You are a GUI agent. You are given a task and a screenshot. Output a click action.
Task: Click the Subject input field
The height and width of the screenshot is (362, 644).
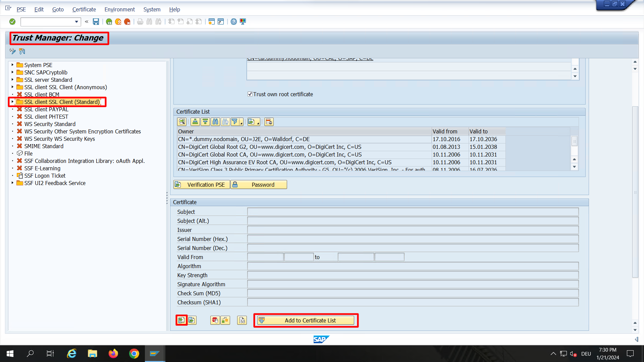click(413, 212)
